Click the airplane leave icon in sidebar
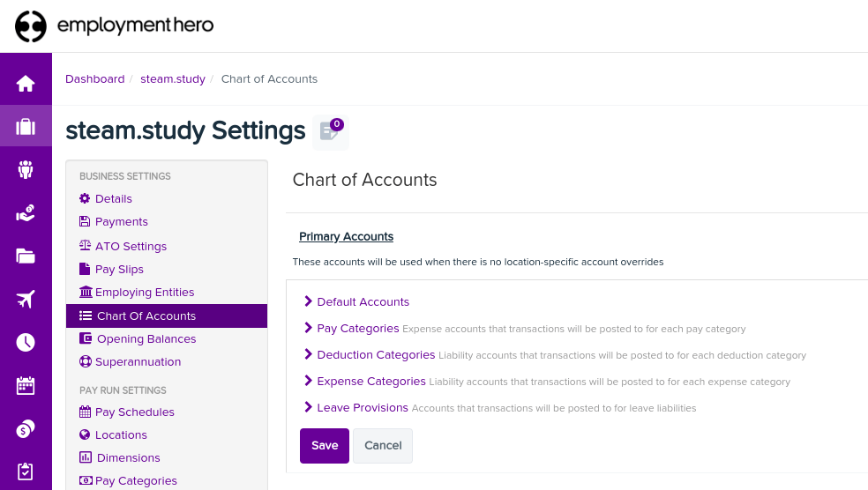868x490 pixels. (x=26, y=300)
